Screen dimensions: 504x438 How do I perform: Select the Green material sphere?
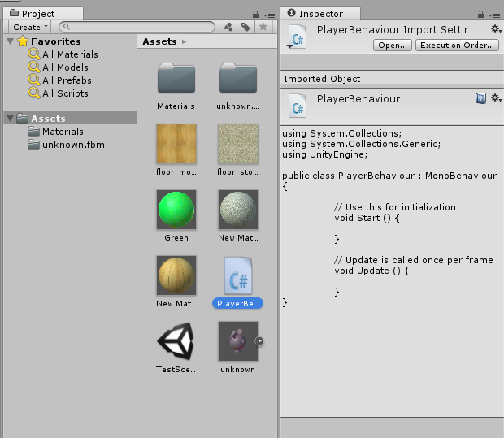176,210
